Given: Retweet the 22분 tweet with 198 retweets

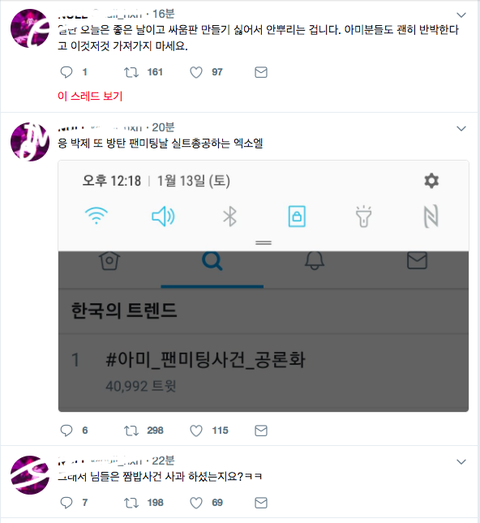Looking at the screenshot, I should (x=131, y=502).
